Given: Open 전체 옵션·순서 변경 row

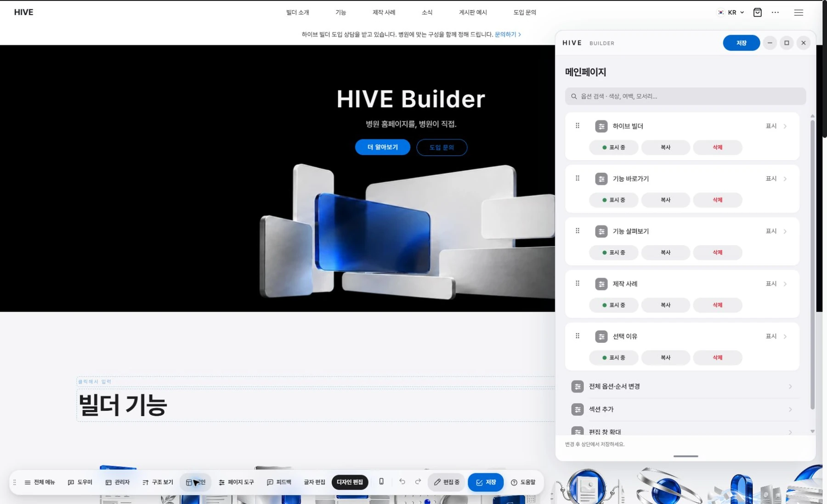Looking at the screenshot, I should 682,386.
